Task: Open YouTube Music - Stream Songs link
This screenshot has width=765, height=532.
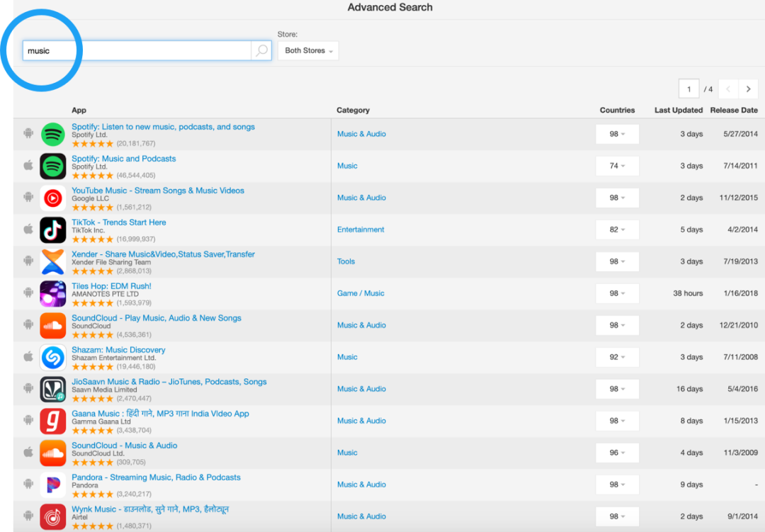Action: 158,191
